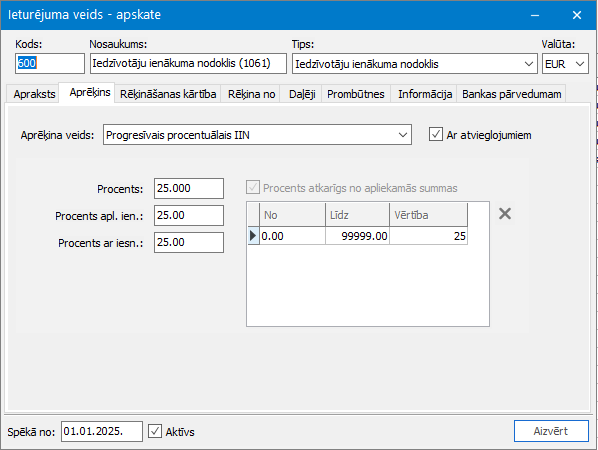Image resolution: width=598 pixels, height=450 pixels.
Task: Switch to Bankas pārvedumam tab
Action: pos(511,94)
